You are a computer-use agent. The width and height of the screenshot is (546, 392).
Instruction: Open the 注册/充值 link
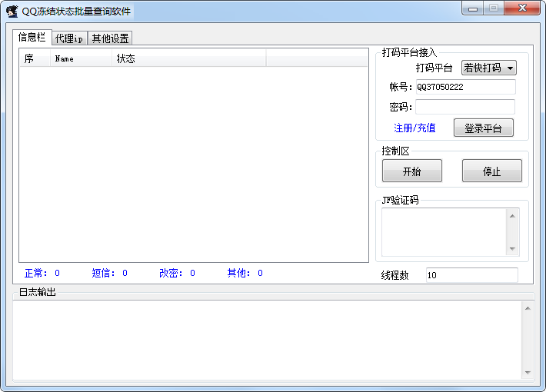tap(414, 128)
